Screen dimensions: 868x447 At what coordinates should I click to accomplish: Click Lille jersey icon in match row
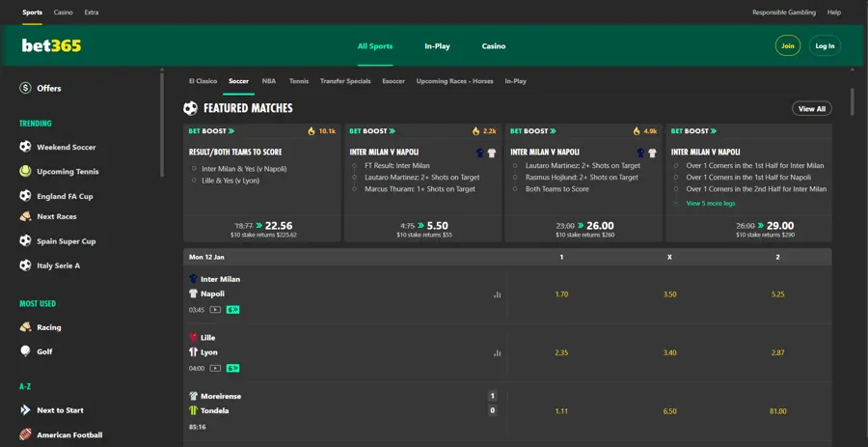pos(193,337)
